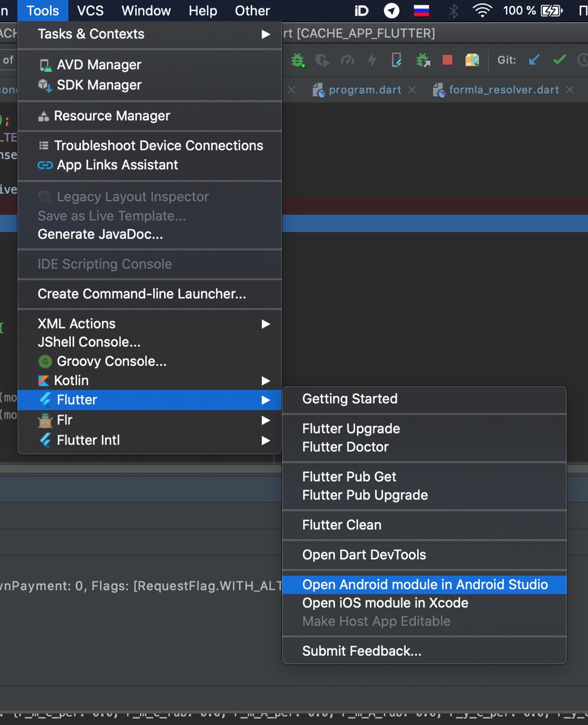Open Groovy Console... entry
Image resolution: width=588 pixels, height=725 pixels.
(150, 361)
